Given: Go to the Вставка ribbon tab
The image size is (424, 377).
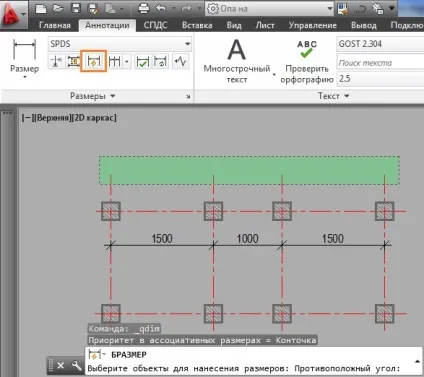Looking at the screenshot, I should pos(197,25).
